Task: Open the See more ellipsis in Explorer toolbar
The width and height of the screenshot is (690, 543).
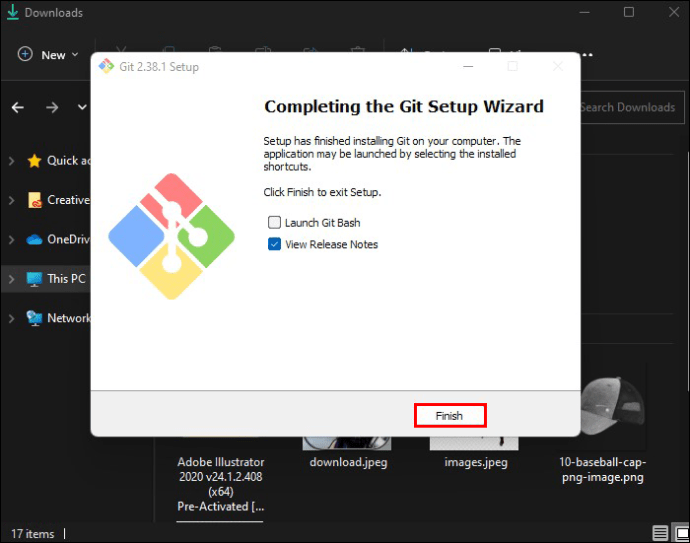Action: 588,55
